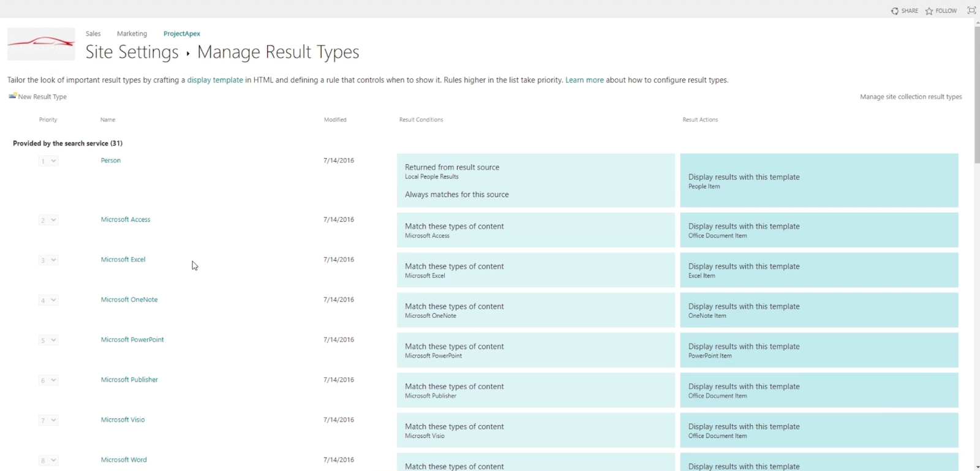Click Office Document Item in Microsoft Visio row
Viewport: 980px width, 471px height.
(x=718, y=436)
